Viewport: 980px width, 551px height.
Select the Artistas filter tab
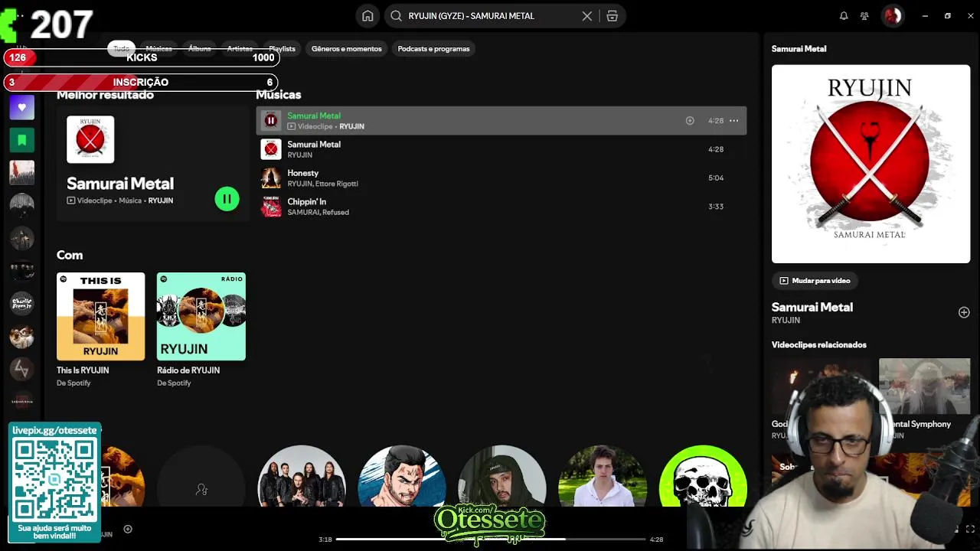click(240, 48)
